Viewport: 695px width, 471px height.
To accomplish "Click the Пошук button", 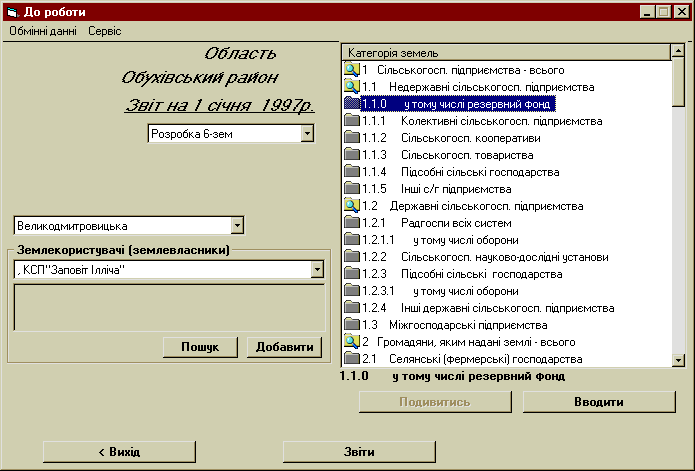I will 200,347.
